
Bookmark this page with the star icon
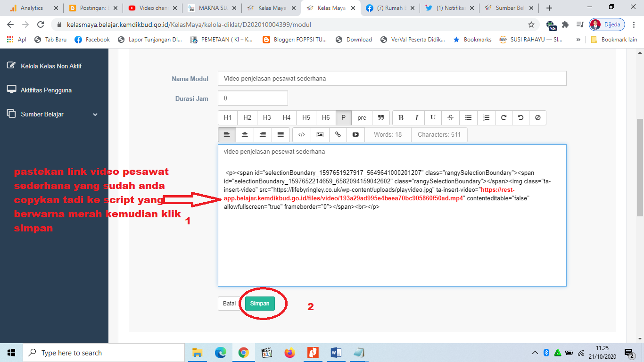(x=531, y=25)
